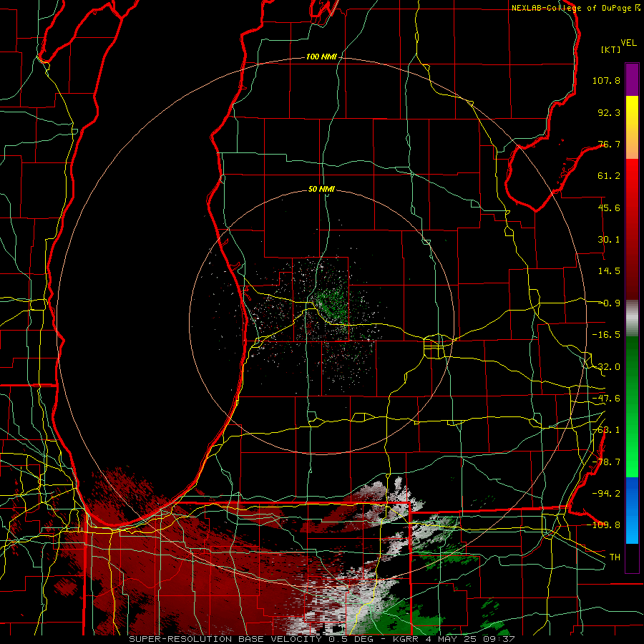Select the 76.7 scale value
The image size is (644, 644).
609,144
